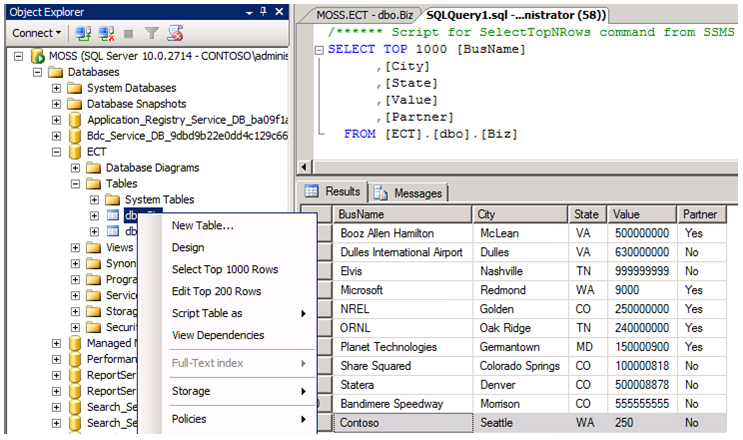The height and width of the screenshot is (440, 743).
Task: Select the MOSS server node icon
Action: [36, 56]
